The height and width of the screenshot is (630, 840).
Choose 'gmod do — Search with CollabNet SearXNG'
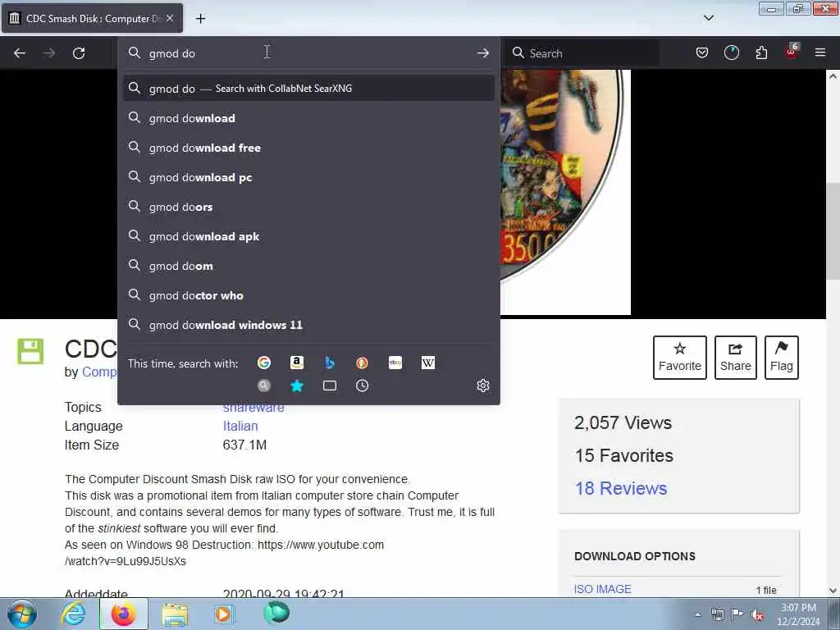[x=308, y=89]
